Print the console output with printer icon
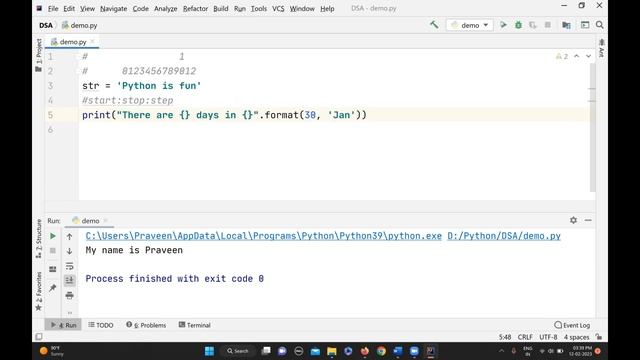The height and width of the screenshot is (360, 640). [x=69, y=295]
